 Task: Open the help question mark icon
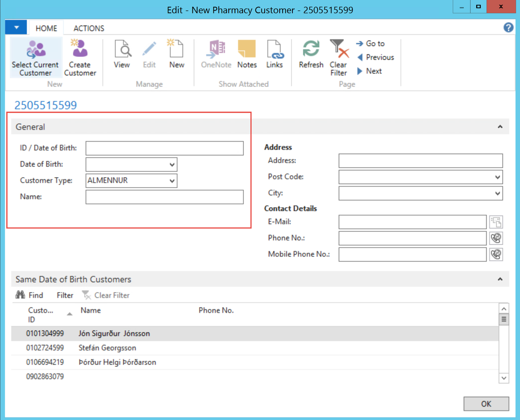click(x=508, y=27)
